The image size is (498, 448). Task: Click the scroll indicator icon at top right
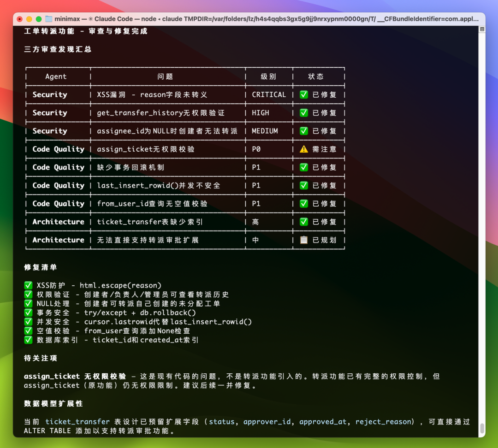[x=482, y=29]
